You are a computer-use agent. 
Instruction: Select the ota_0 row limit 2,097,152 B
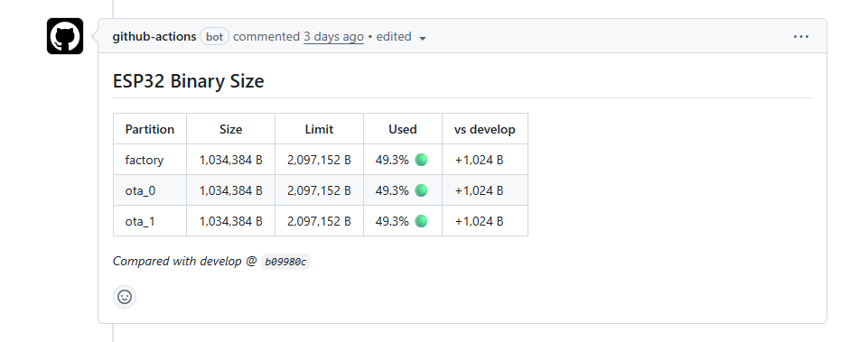coord(320,190)
